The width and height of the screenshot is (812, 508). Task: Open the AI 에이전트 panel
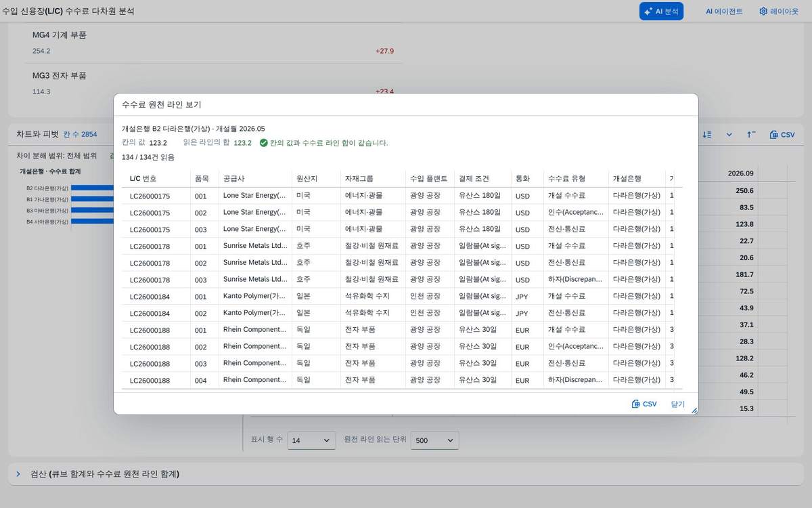pos(723,11)
